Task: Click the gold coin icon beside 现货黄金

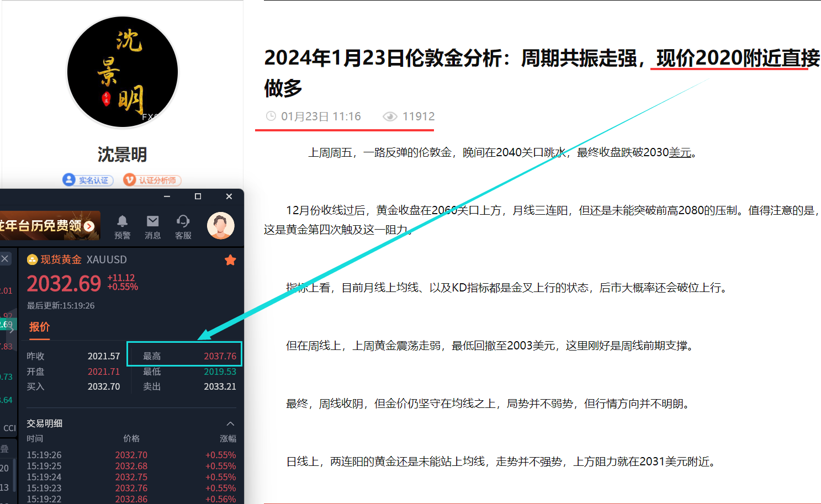Action: coord(33,259)
